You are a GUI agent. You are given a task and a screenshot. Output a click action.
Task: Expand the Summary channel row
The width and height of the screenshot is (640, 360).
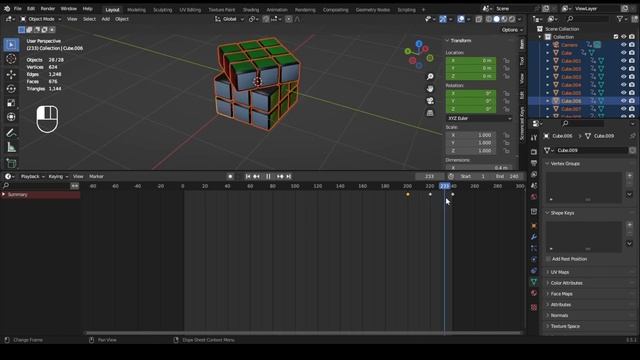(x=4, y=195)
